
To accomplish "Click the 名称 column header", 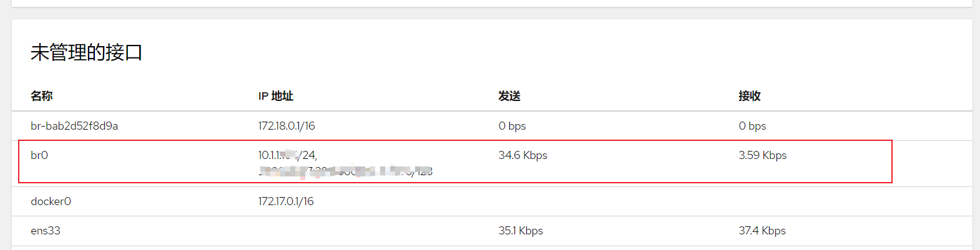I will pyautogui.click(x=41, y=96).
